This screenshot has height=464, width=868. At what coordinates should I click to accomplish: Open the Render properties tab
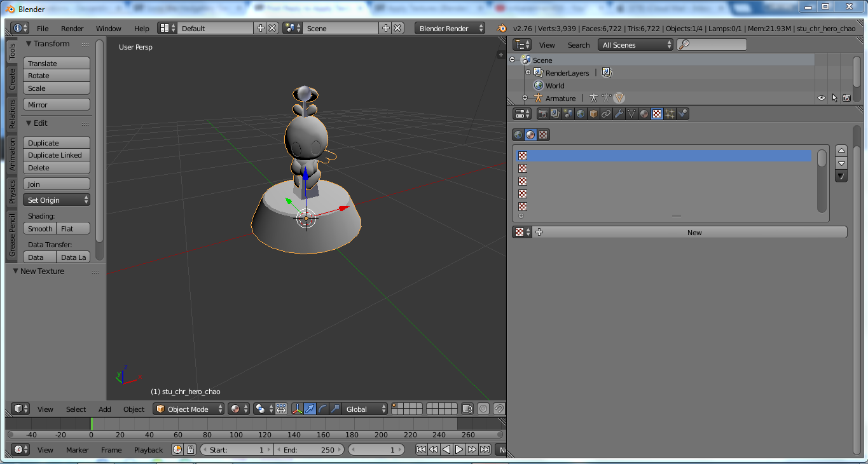(x=543, y=114)
